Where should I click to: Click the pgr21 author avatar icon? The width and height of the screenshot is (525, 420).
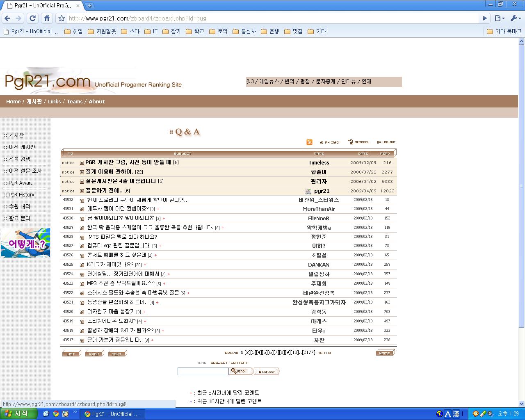point(308,191)
